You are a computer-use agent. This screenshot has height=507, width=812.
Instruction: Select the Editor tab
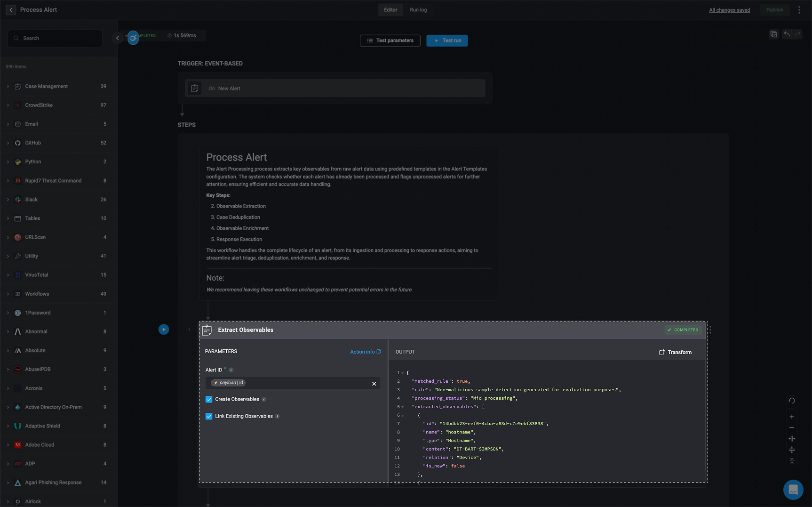click(390, 10)
